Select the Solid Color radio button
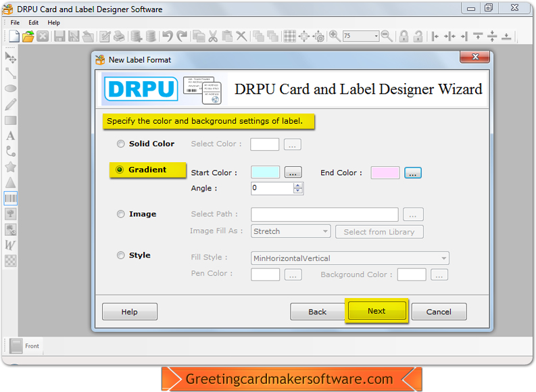The image size is (536, 392). tap(121, 144)
